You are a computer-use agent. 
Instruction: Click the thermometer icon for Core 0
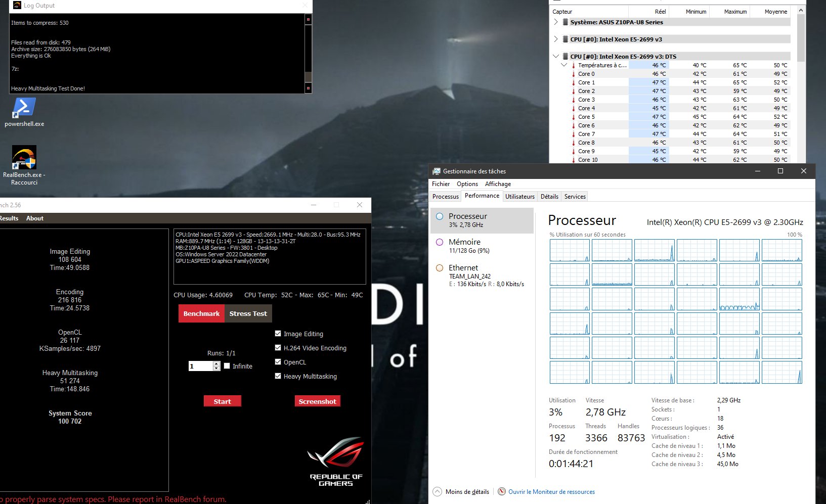(x=573, y=74)
